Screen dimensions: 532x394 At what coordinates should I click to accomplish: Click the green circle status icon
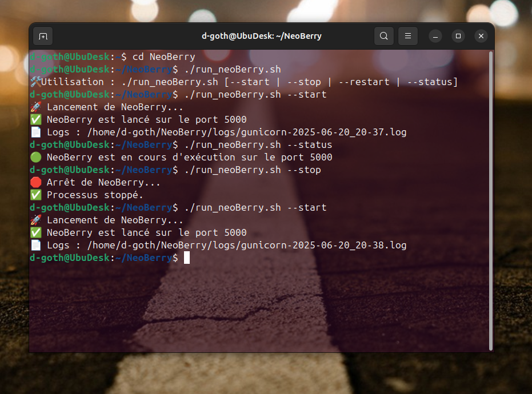pos(35,157)
